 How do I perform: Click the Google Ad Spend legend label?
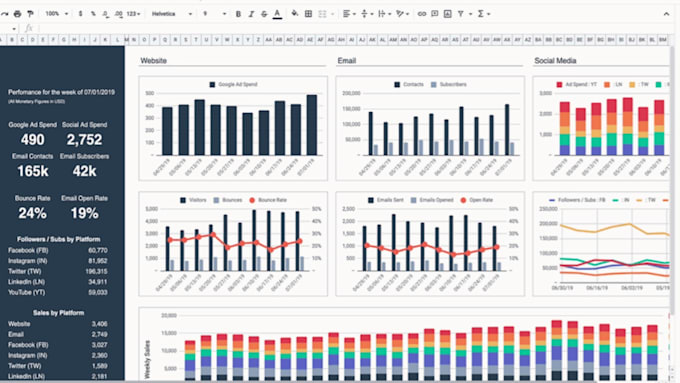point(238,85)
